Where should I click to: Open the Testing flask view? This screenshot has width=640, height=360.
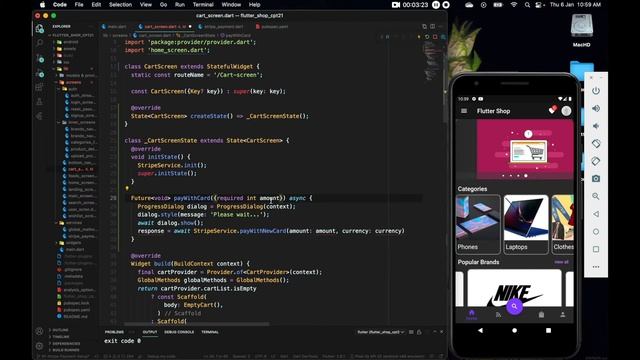(x=40, y=102)
